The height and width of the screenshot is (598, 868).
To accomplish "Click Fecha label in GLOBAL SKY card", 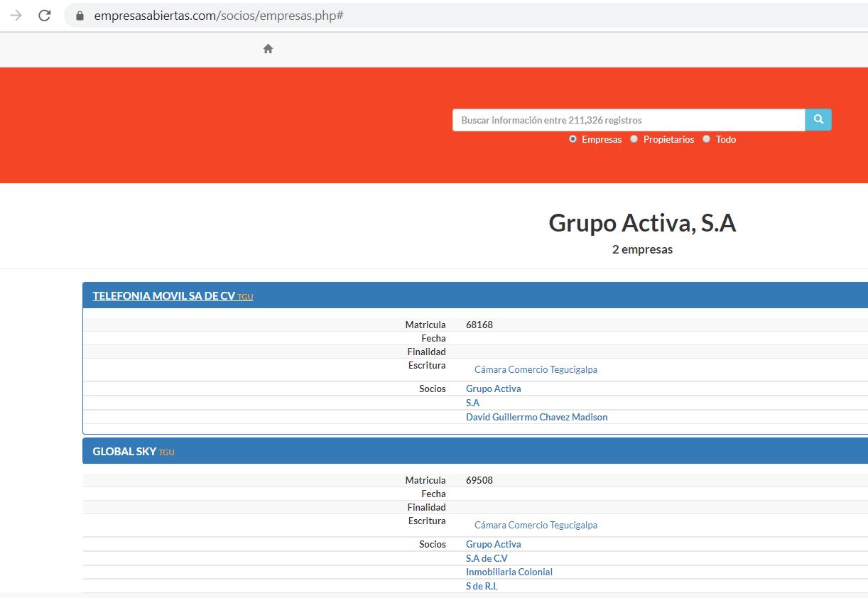I will coord(433,494).
